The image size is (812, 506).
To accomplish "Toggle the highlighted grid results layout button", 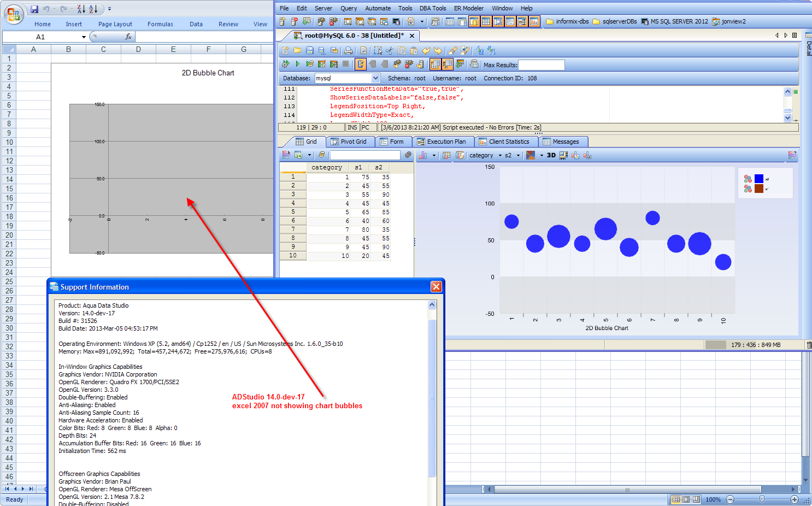I will tap(435, 64).
